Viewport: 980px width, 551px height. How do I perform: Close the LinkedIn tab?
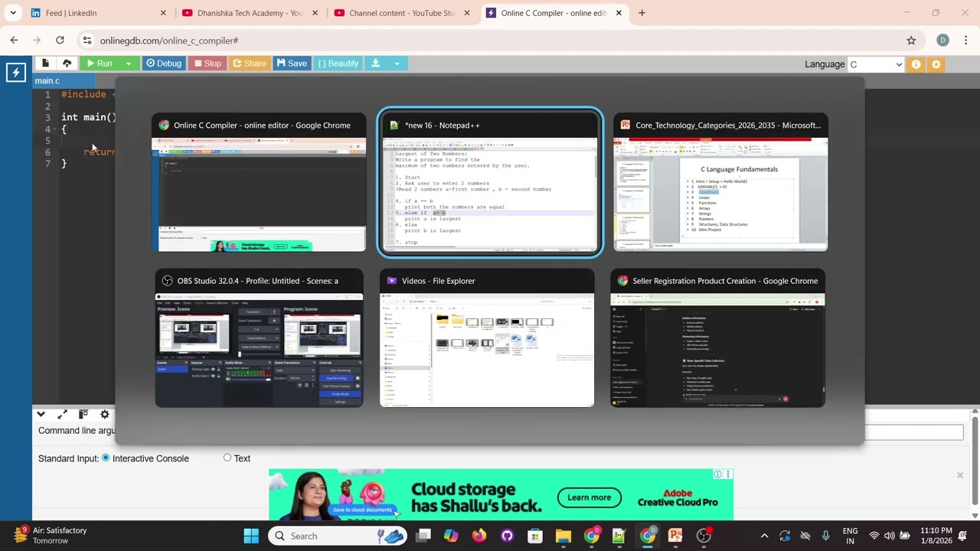[x=163, y=13]
